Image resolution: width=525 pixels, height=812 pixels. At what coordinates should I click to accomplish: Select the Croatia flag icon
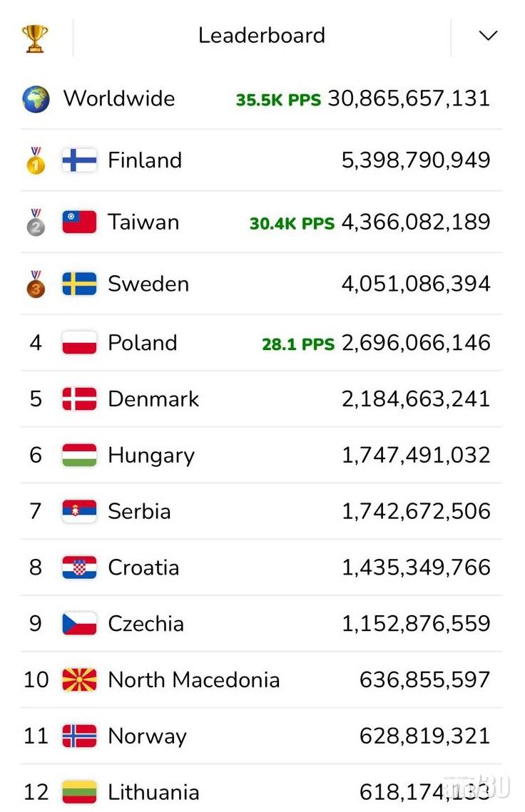79,567
